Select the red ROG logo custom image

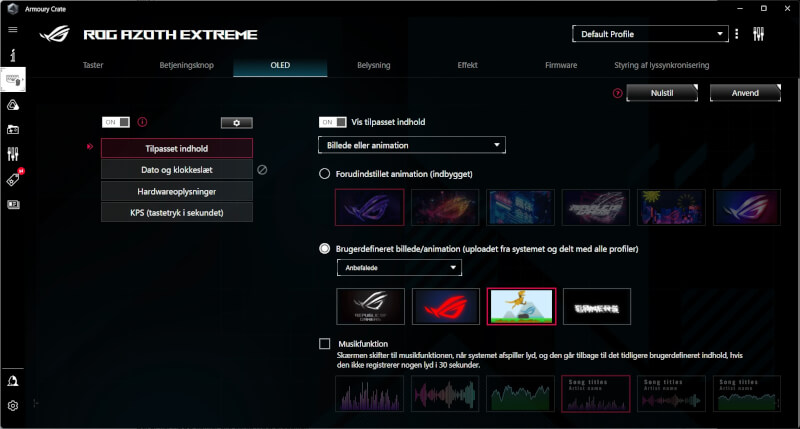[x=446, y=307]
